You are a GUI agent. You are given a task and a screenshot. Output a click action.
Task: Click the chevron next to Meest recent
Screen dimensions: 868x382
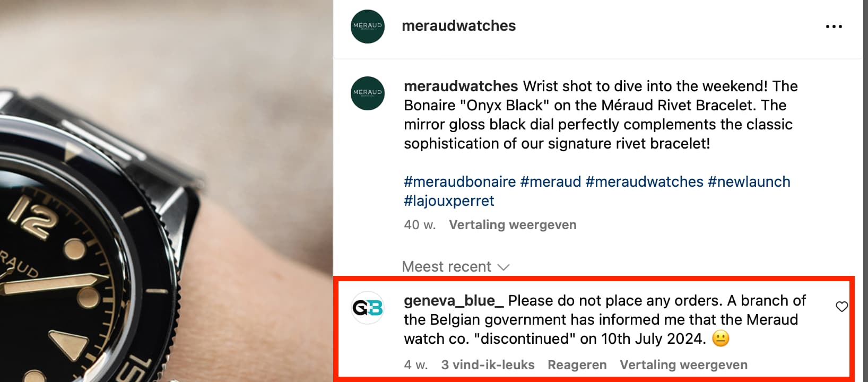coord(504,267)
